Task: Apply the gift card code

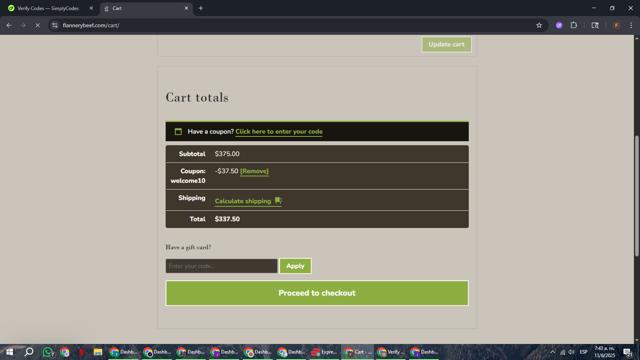Action: [x=295, y=266]
